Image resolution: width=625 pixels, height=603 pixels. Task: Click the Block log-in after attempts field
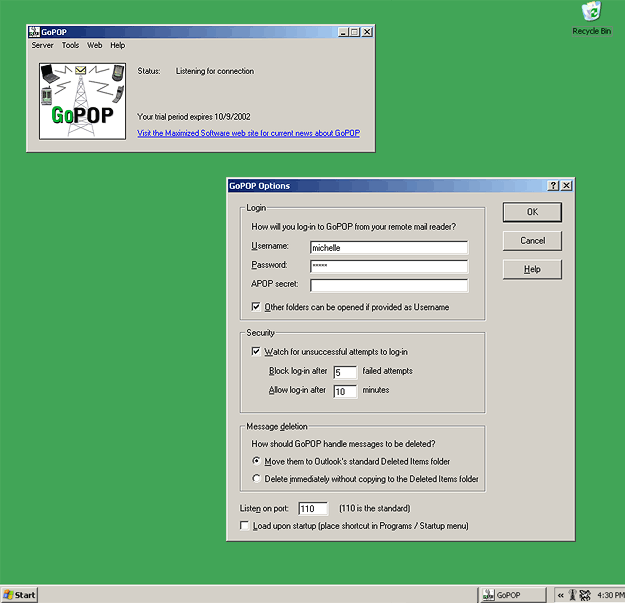pos(345,372)
